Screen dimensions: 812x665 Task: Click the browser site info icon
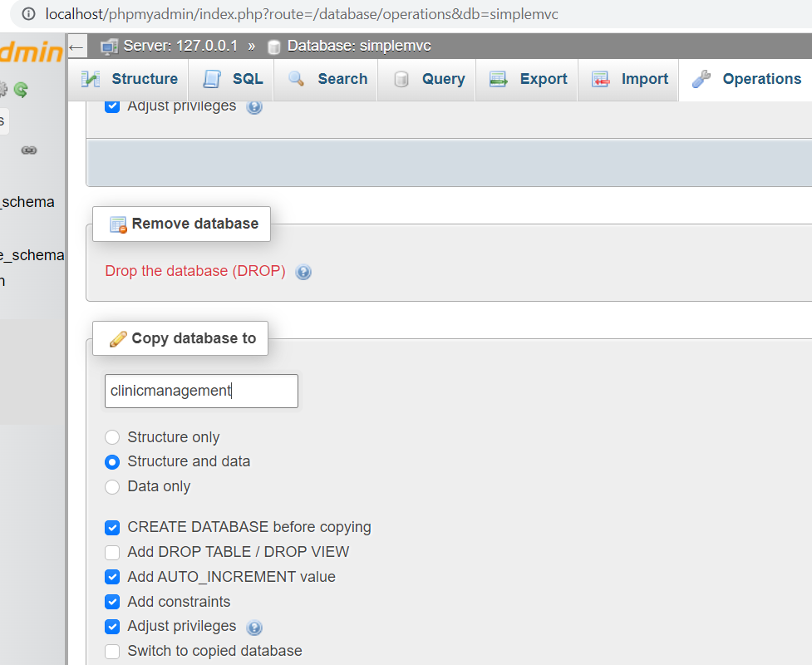pos(29,14)
